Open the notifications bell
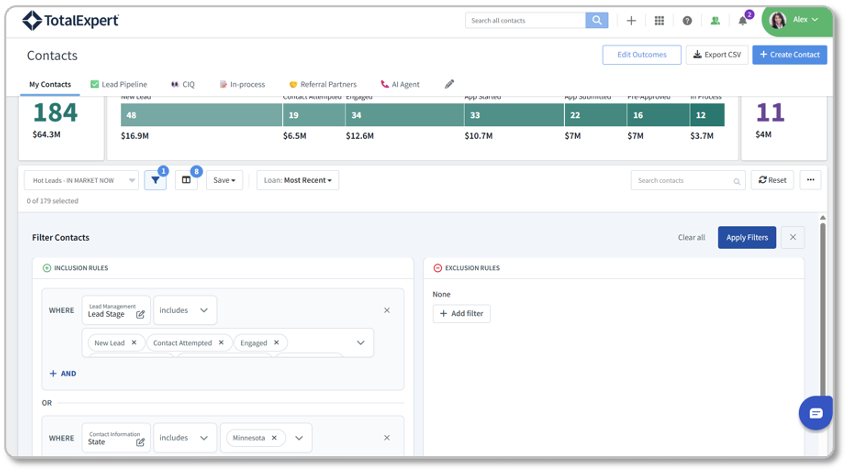This screenshot has width=848, height=472. pyautogui.click(x=743, y=21)
